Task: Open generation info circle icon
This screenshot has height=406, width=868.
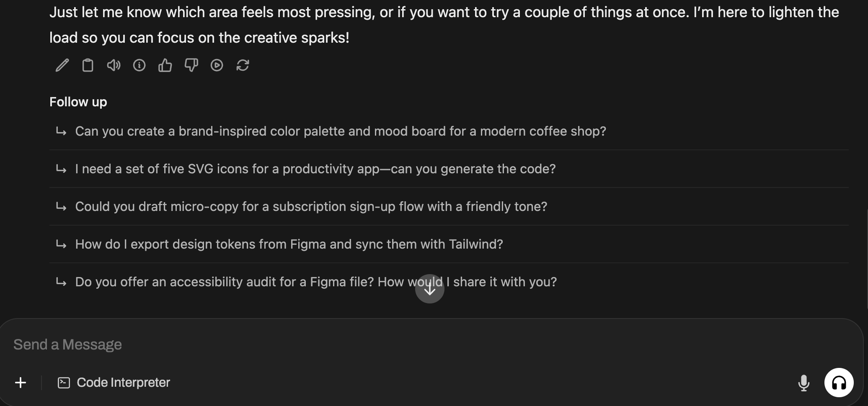Action: pos(139,65)
